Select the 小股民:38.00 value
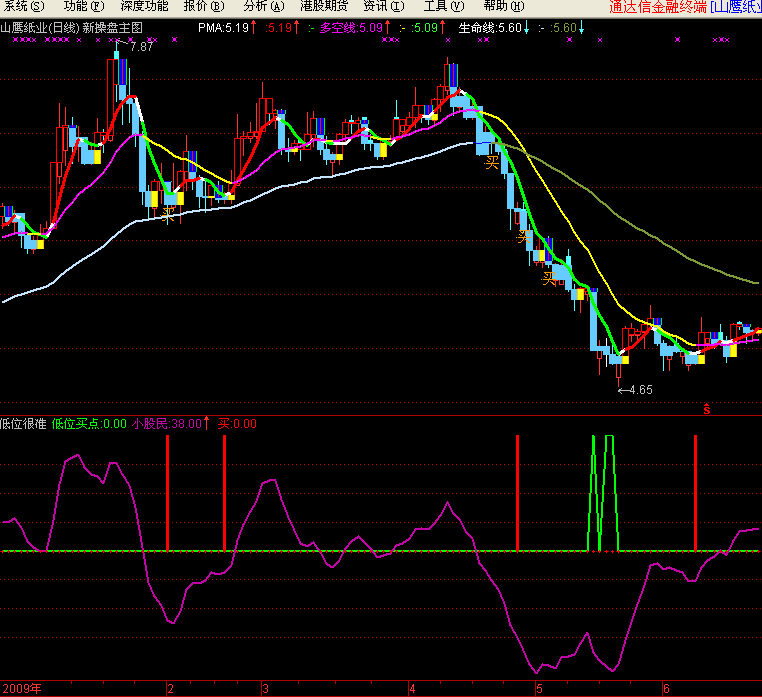This screenshot has height=697, width=762. (167, 424)
